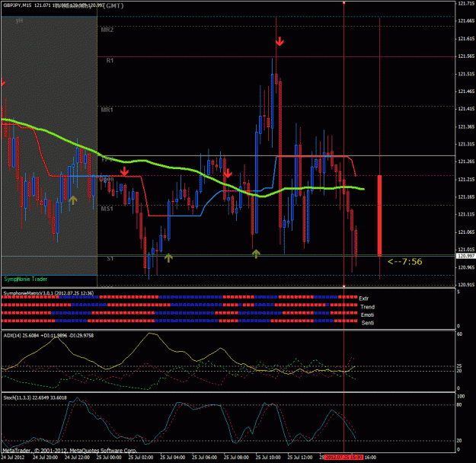Click the 121.415 price axis label
The height and width of the screenshot is (463, 476).
pyautogui.click(x=466, y=109)
